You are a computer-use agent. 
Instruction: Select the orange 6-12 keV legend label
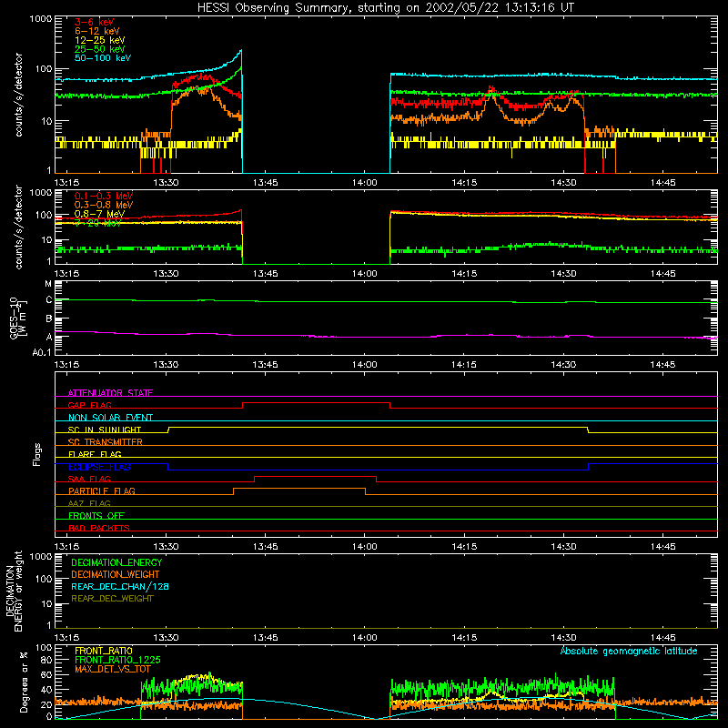click(96, 31)
